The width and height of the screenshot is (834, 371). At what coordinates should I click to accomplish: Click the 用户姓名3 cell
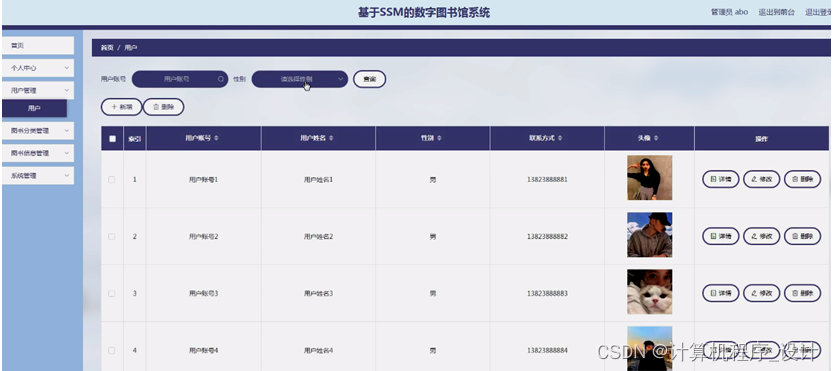pos(318,293)
